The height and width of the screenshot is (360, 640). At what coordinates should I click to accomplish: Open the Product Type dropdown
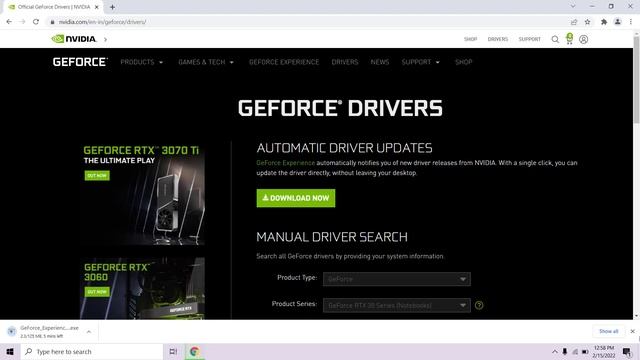pyautogui.click(x=397, y=279)
